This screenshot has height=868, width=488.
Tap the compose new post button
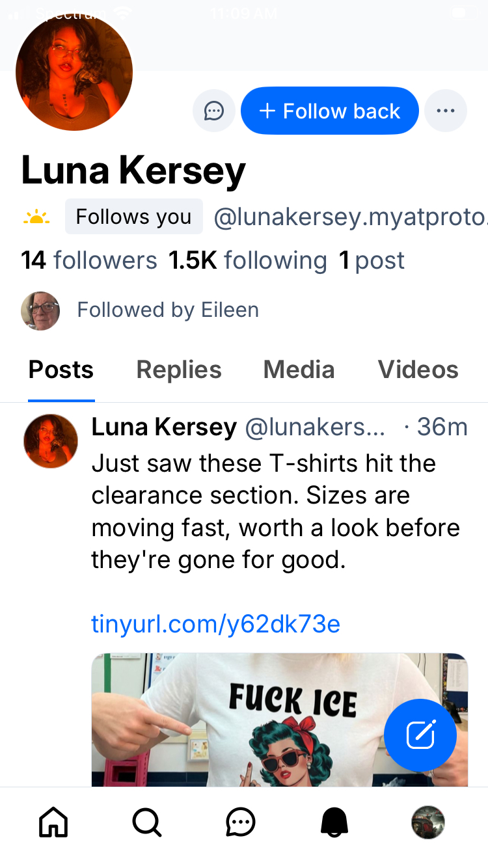pos(420,735)
